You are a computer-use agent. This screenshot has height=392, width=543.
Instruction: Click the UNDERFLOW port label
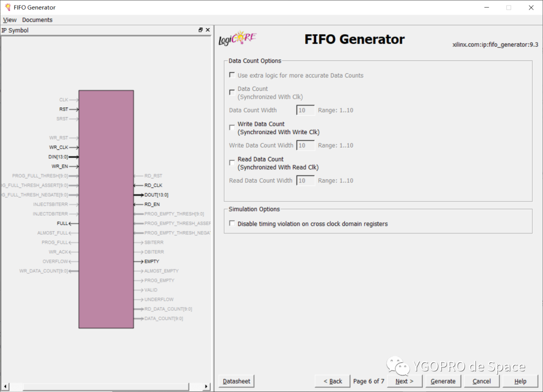159,300
